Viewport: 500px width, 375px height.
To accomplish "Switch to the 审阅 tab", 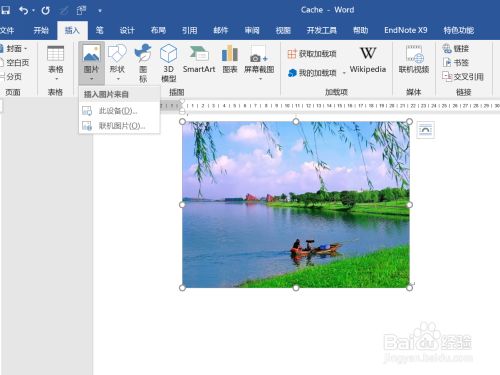I will (252, 30).
